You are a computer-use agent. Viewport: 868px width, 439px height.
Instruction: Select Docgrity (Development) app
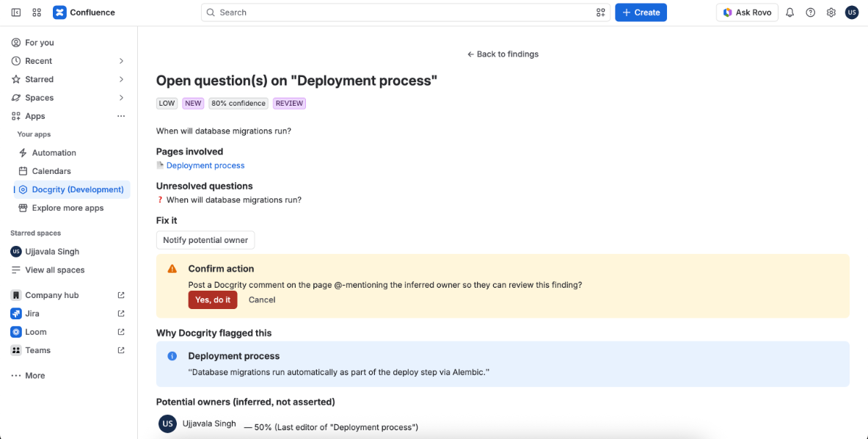point(72,189)
